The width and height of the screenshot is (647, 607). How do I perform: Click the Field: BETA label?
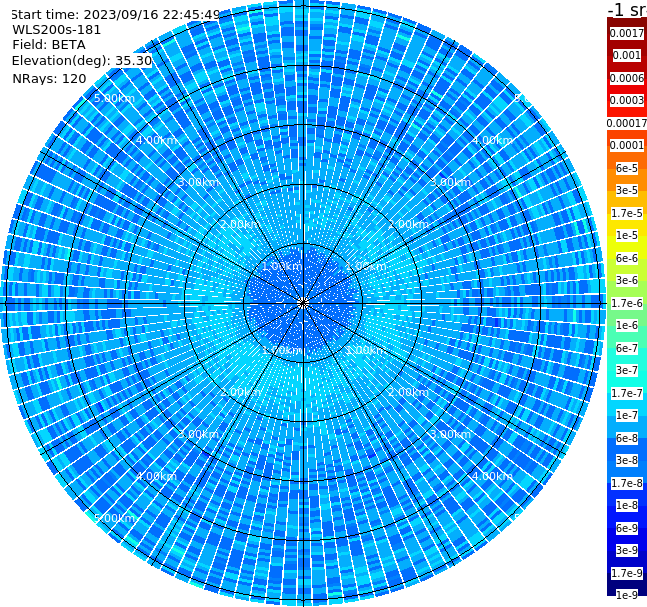click(49, 45)
